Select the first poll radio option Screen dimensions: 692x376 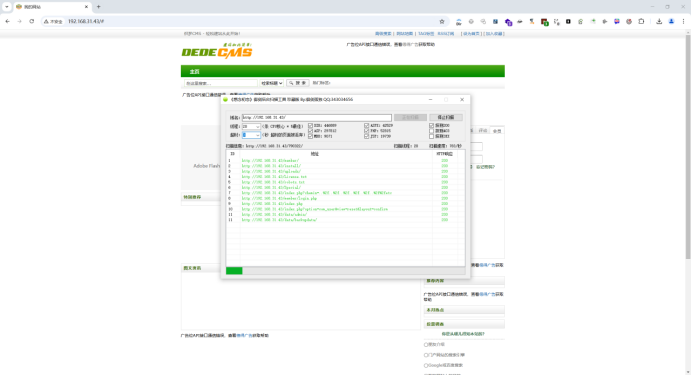pos(426,345)
